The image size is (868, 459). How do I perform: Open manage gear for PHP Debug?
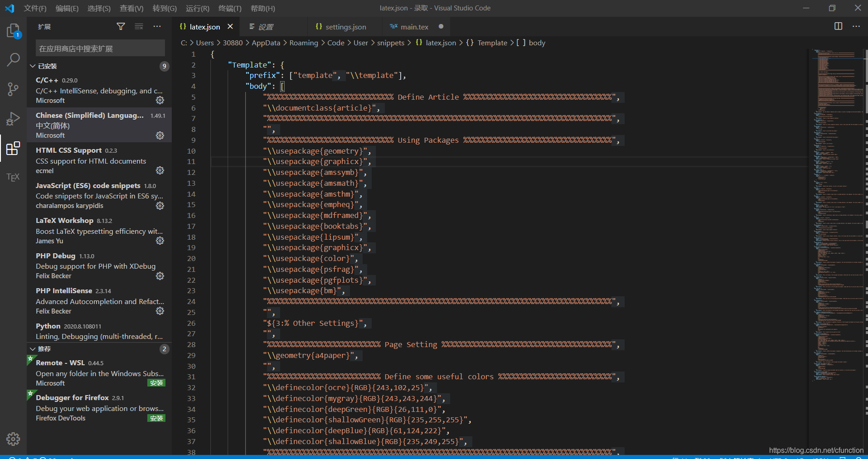tap(160, 276)
